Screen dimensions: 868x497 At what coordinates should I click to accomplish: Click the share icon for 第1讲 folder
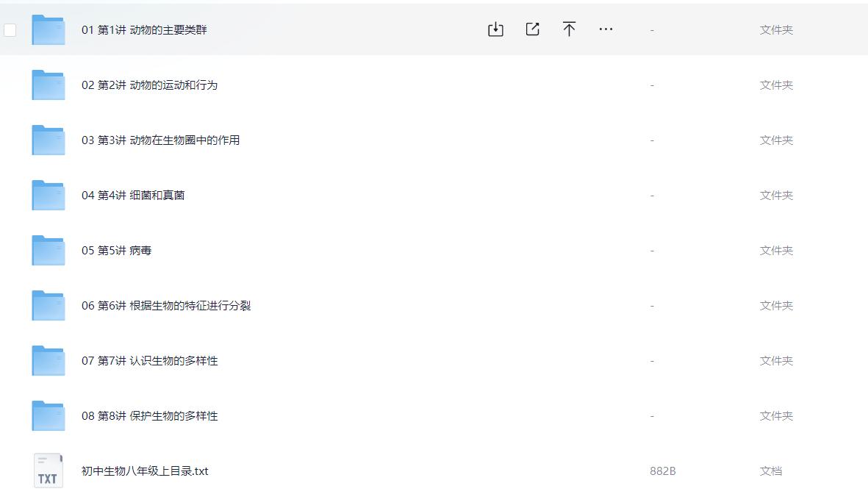(x=532, y=29)
